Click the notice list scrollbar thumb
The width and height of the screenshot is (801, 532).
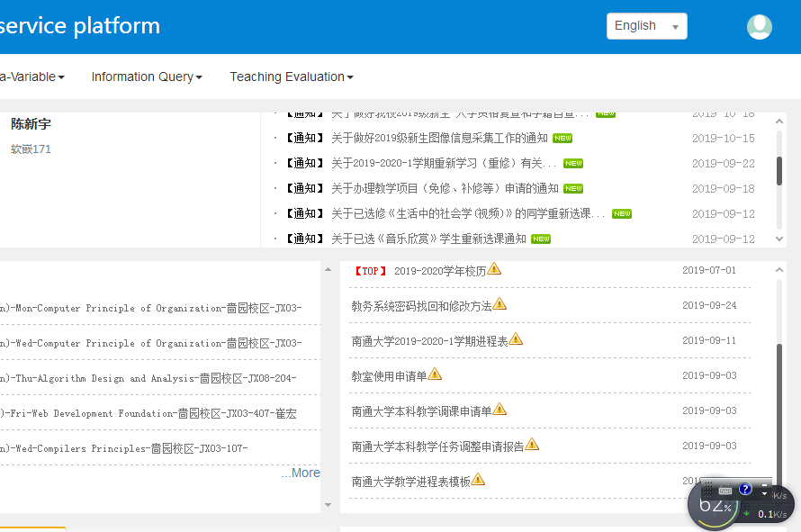click(779, 171)
